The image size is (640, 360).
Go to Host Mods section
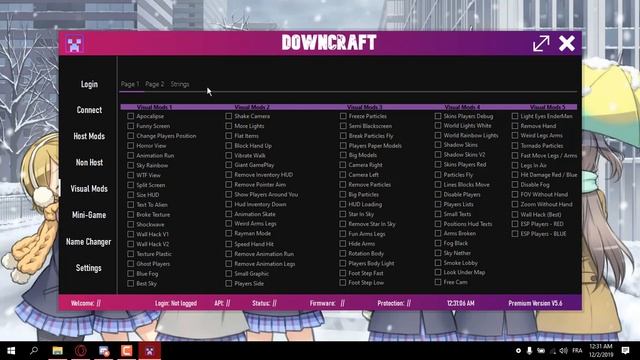(x=89, y=136)
